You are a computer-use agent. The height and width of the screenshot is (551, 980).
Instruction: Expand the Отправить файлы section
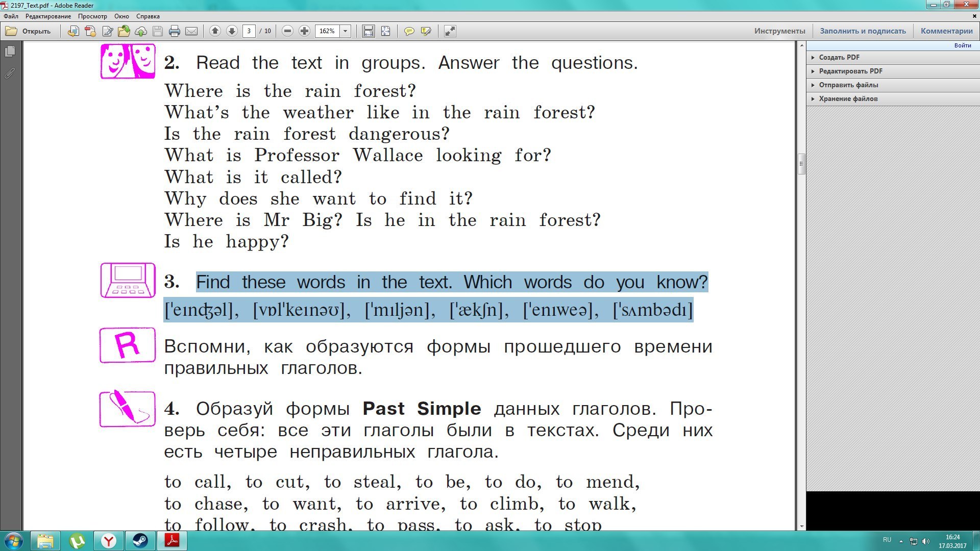848,85
